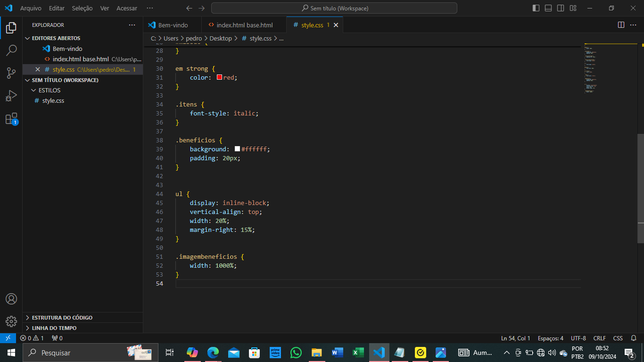Open the Accounts menu icon

11,299
